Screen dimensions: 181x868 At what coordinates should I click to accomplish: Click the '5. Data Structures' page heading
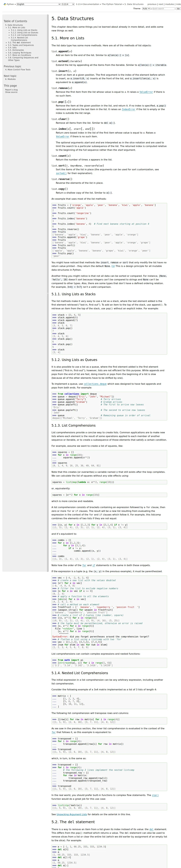[x=73, y=19]
